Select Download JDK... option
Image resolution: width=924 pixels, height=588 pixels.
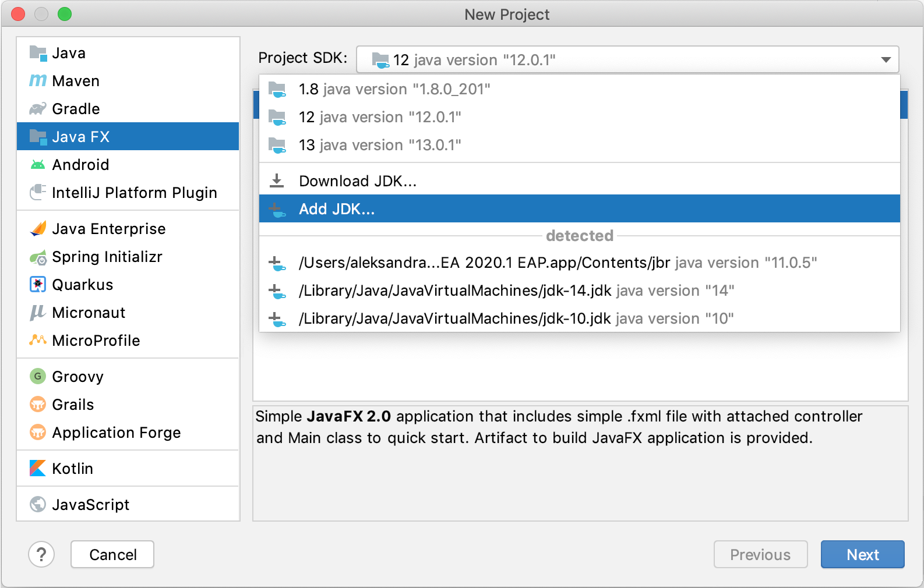click(x=580, y=181)
